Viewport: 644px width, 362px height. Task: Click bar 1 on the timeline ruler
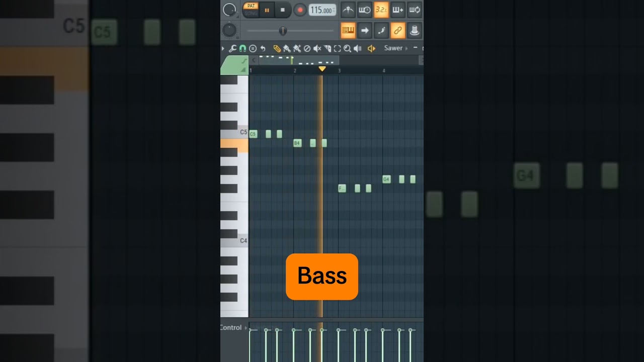coord(251,70)
